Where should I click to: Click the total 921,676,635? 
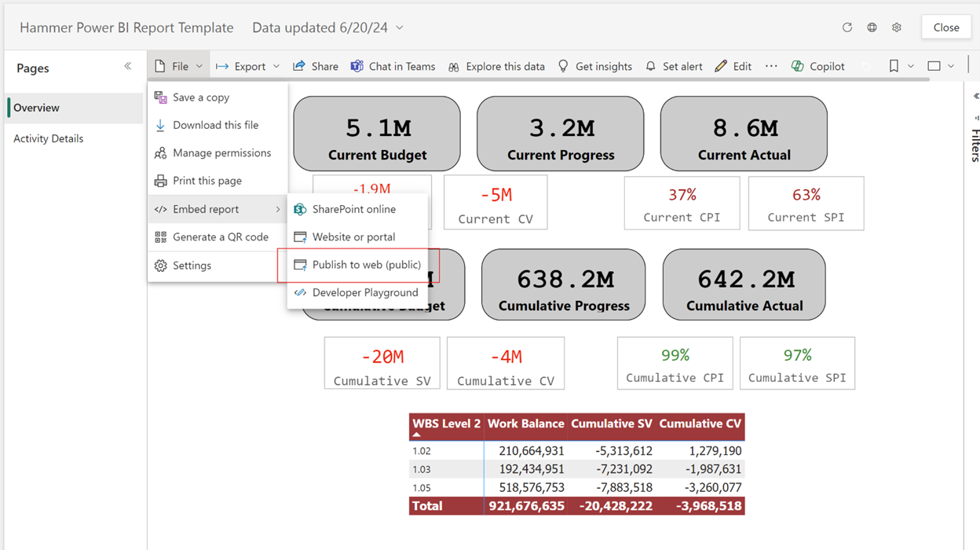526,506
